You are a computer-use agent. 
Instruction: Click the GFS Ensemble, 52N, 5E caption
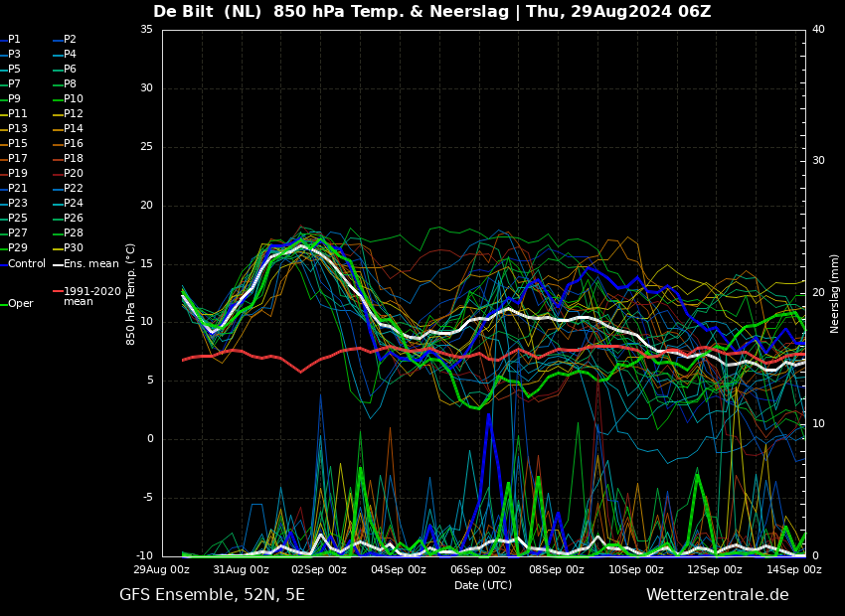[x=212, y=595]
